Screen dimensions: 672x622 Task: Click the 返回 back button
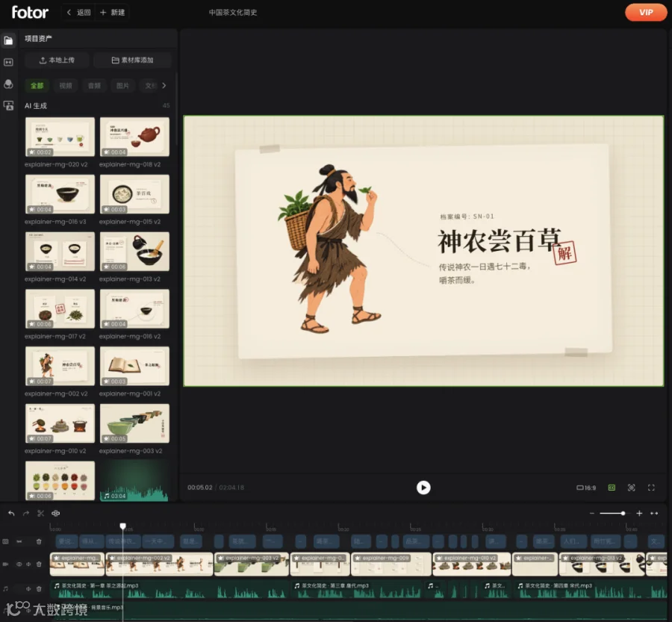[x=79, y=13]
